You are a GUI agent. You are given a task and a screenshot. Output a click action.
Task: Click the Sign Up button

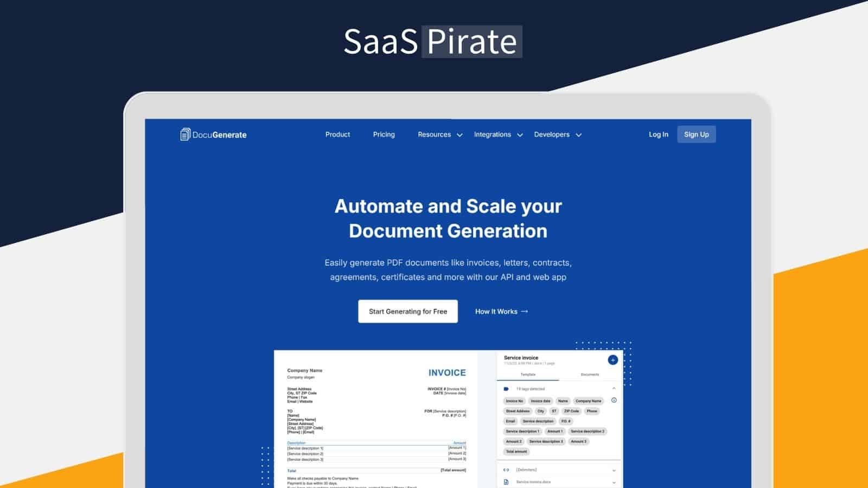pyautogui.click(x=697, y=134)
